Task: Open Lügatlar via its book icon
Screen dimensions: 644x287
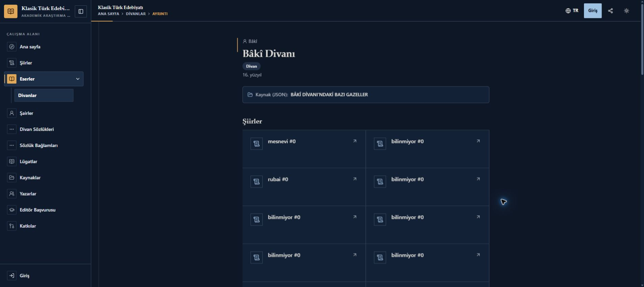Action: 12,162
